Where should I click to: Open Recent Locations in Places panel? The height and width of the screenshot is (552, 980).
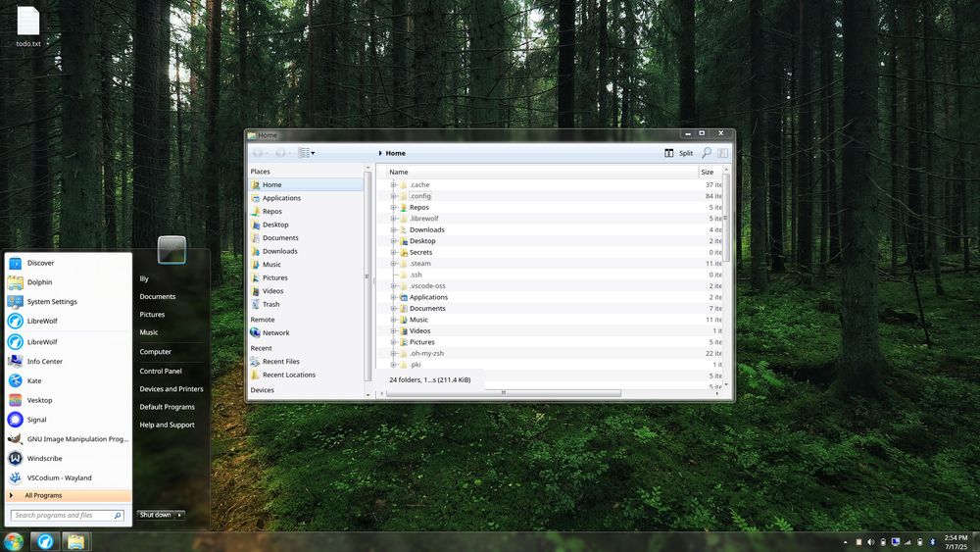click(x=306, y=376)
